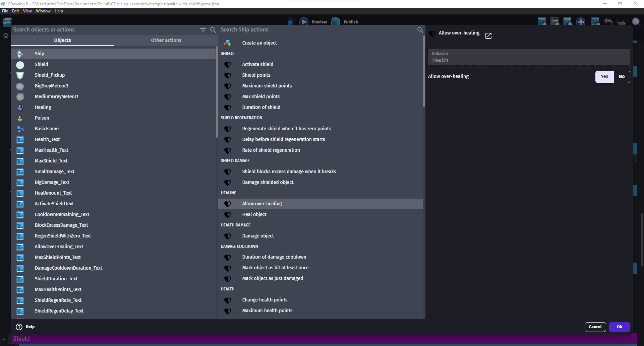This screenshot has height=346, width=644.
Task: Click the heart icon beside Heal object
Action: pos(228,215)
